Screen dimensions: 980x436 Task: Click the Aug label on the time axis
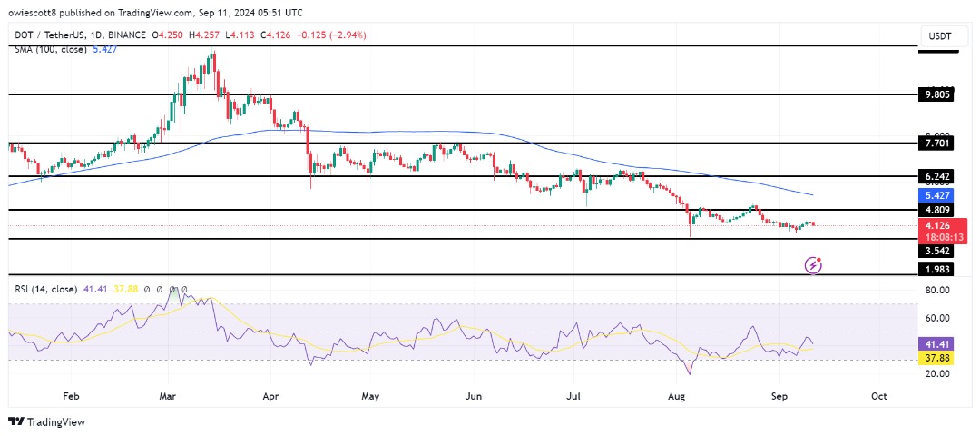tap(676, 397)
